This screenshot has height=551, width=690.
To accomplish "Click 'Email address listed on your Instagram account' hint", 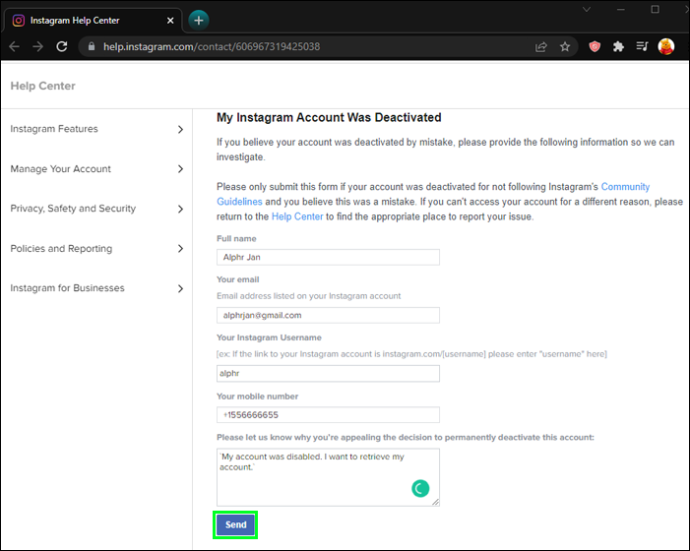I will pyautogui.click(x=308, y=296).
